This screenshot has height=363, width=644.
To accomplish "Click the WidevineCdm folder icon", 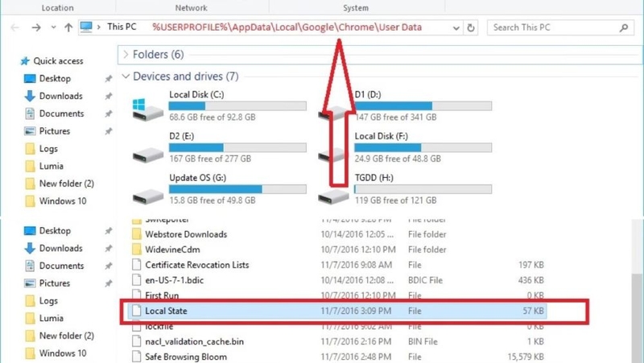I will point(136,250).
